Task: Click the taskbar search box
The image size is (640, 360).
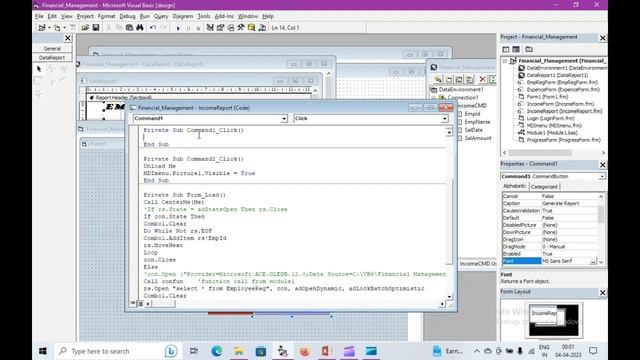Action: (x=118, y=351)
